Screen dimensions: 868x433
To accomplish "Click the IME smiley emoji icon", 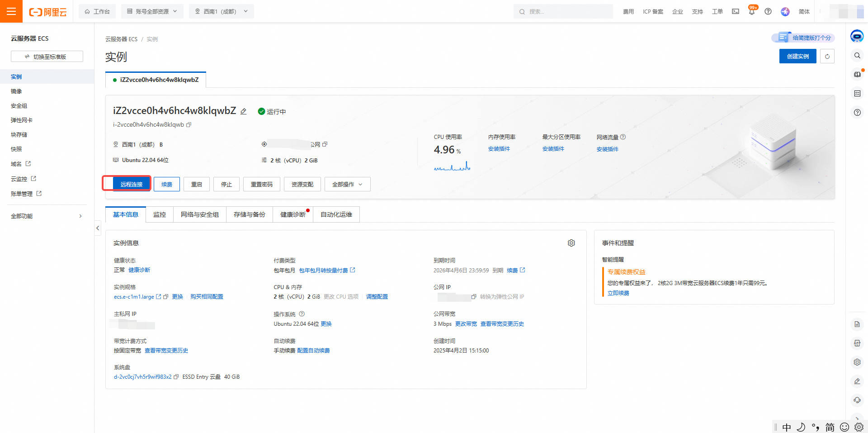I will pyautogui.click(x=844, y=427).
